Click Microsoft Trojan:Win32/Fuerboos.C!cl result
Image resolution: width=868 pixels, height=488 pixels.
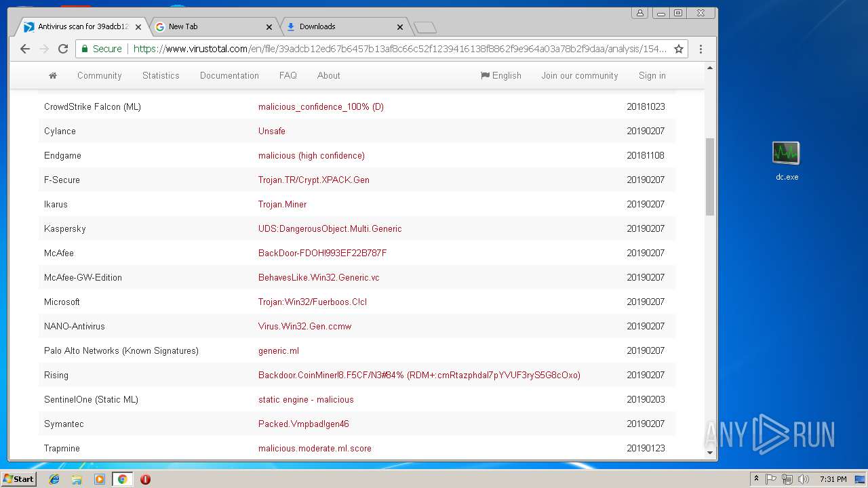(x=313, y=302)
